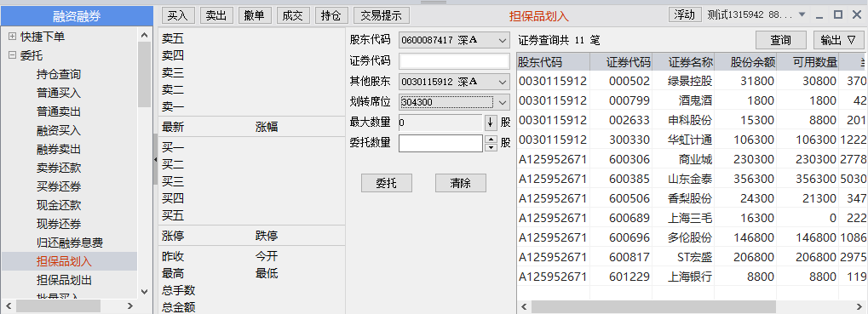Select the 申科股份 table row
The width and height of the screenshot is (868, 314).
[x=692, y=121]
